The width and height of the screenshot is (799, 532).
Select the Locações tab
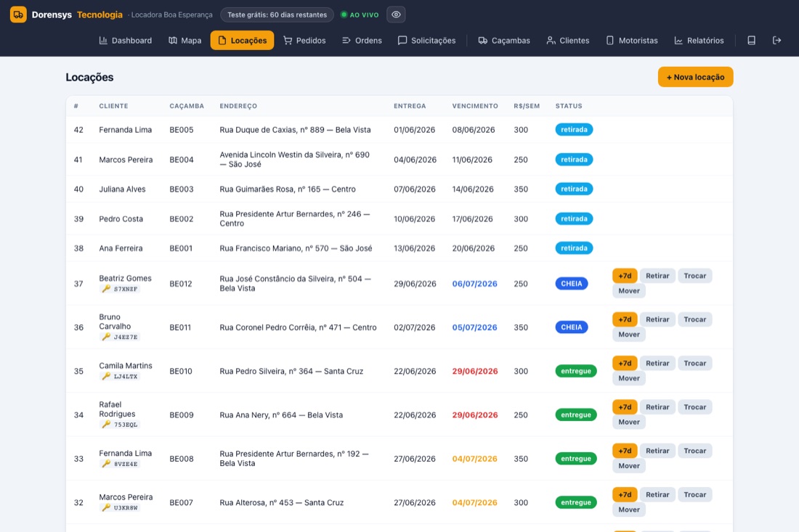point(242,40)
